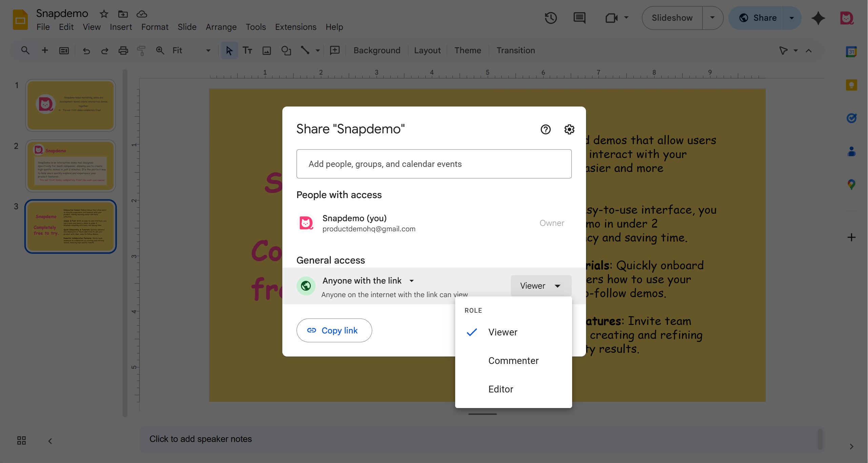The height and width of the screenshot is (463, 868).
Task: Choose the select cursor tool
Action: pyautogui.click(x=229, y=51)
